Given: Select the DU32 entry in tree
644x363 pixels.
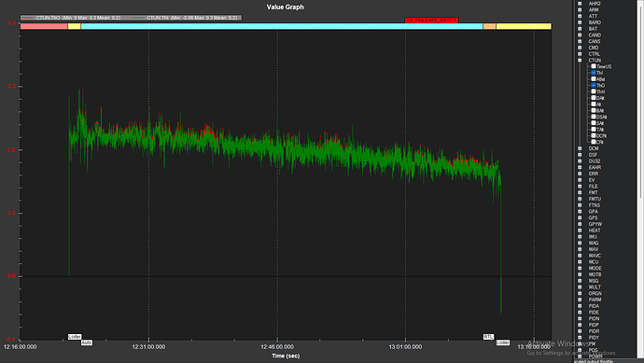Looking at the screenshot, I should point(595,161).
